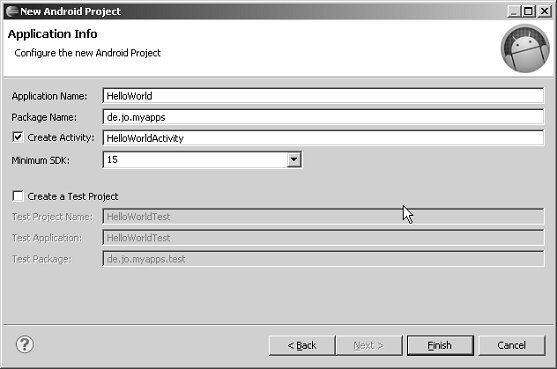Click the Eclipse icon in title bar
557x369 pixels.
tap(12, 11)
